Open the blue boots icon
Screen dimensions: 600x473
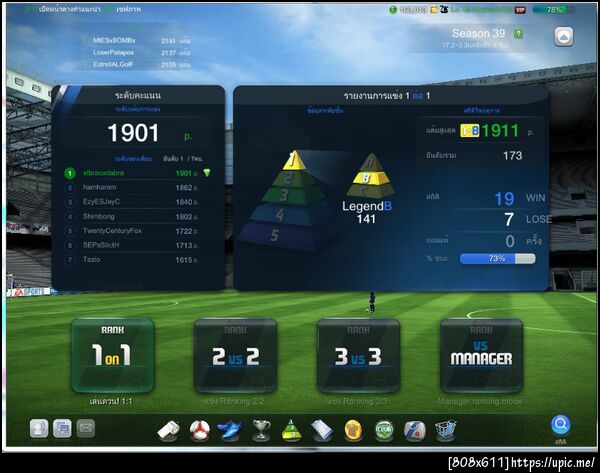click(230, 430)
